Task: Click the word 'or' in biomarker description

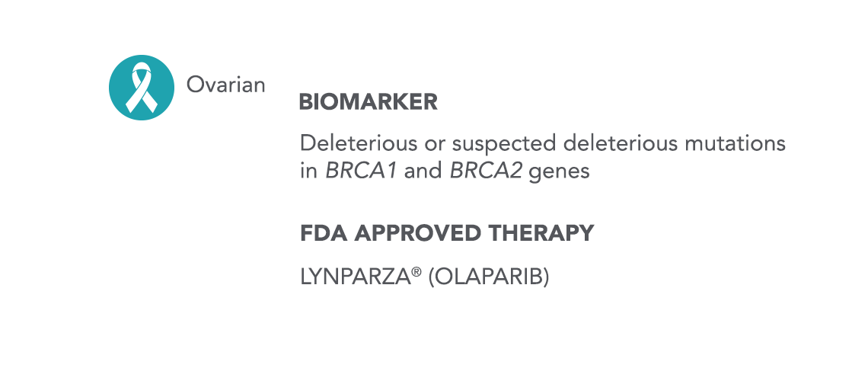Action: coord(435,146)
